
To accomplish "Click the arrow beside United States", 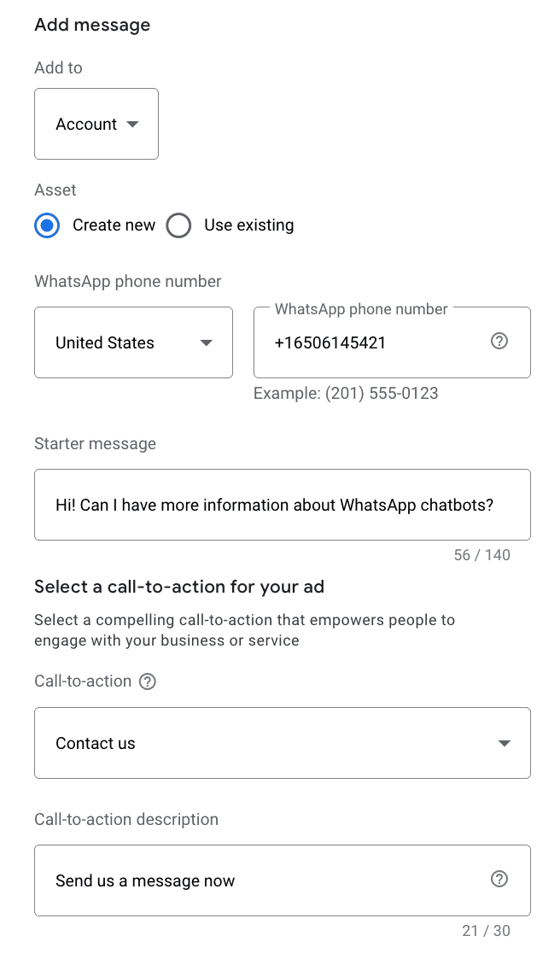I will (x=206, y=343).
